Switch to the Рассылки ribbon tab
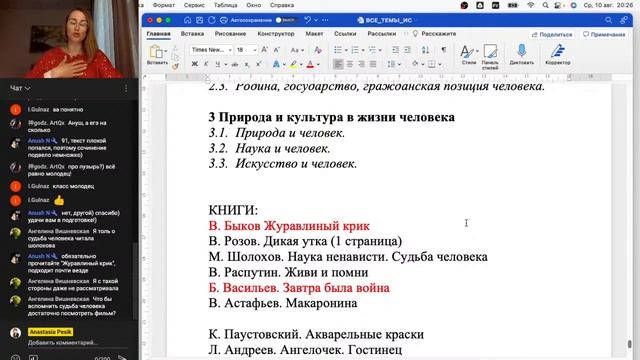Viewport: 640px width, 360px height. pyautogui.click(x=381, y=34)
